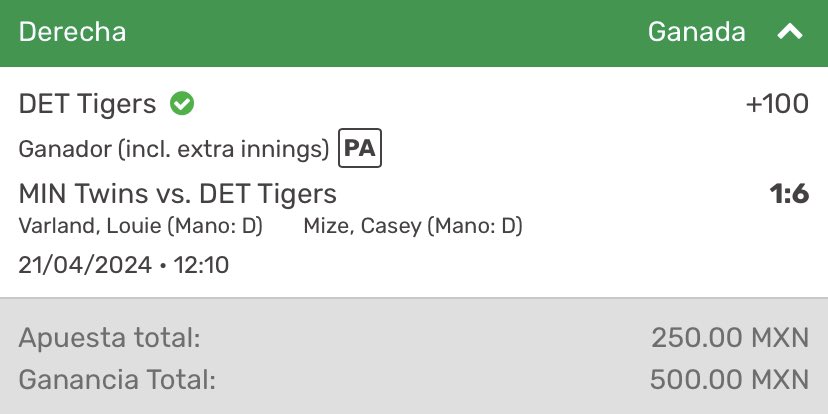Screen dimensions: 828x414
Task: Open the DET Tigers selection
Action: [x=87, y=104]
